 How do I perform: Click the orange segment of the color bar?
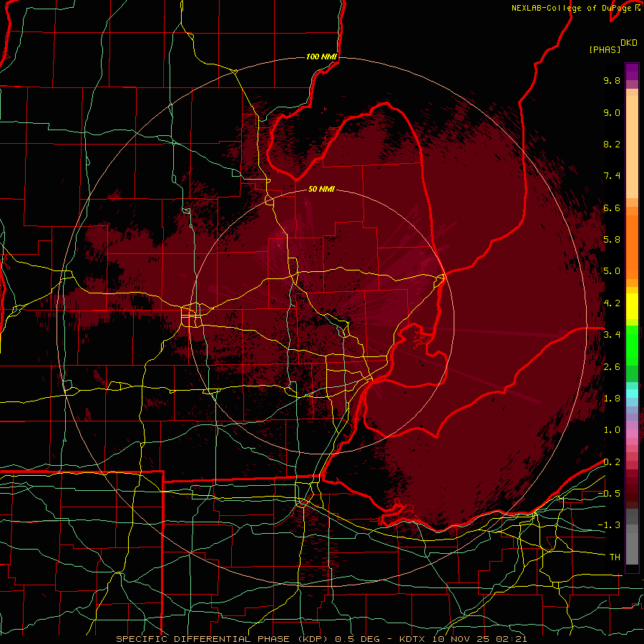(632, 248)
